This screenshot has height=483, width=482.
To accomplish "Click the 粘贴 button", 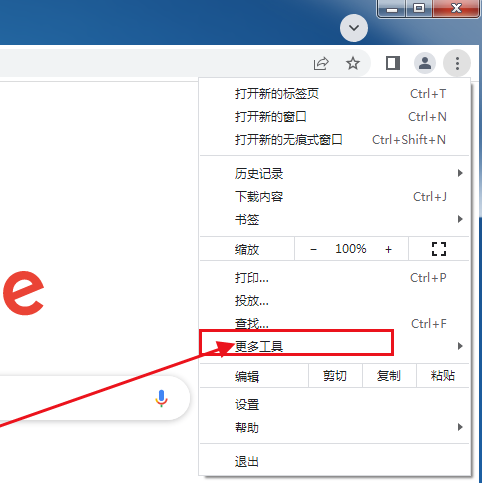I will [443, 376].
